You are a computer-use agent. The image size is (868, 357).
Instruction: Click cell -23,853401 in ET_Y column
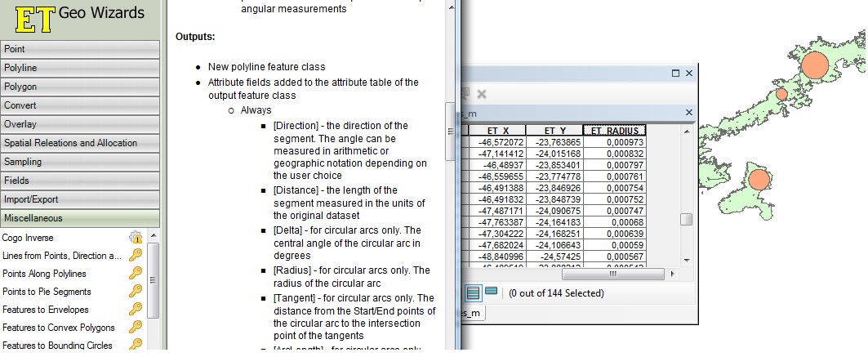coord(554,165)
